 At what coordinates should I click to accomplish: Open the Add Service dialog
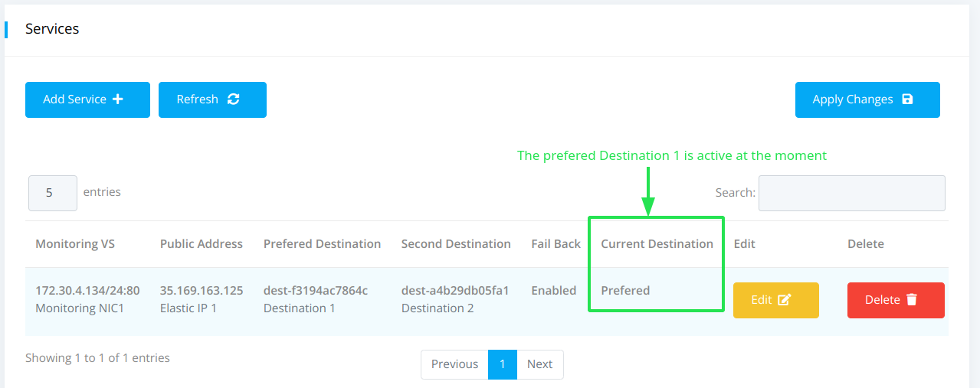point(87,99)
